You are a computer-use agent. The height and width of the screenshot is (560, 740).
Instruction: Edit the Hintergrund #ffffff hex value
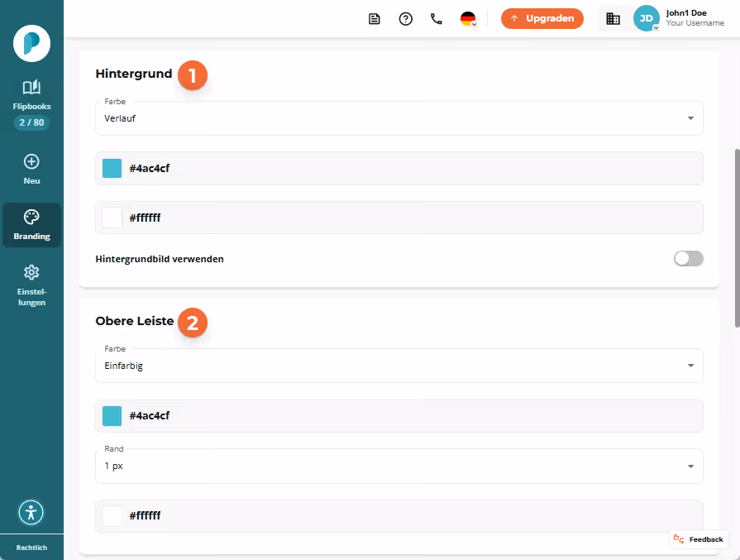(x=145, y=218)
